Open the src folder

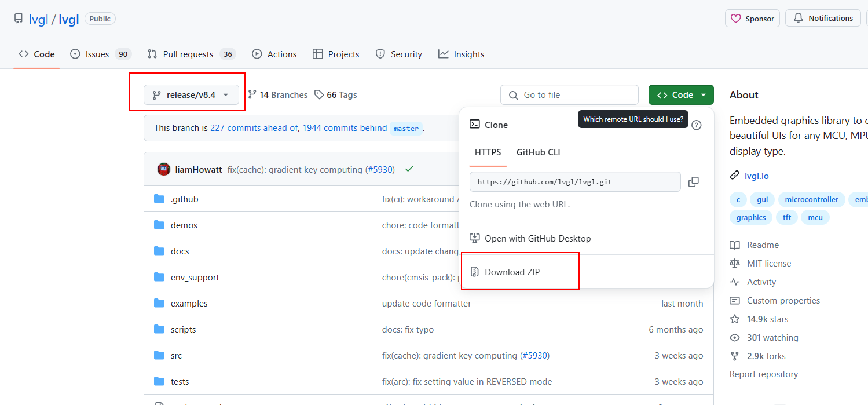pos(176,356)
